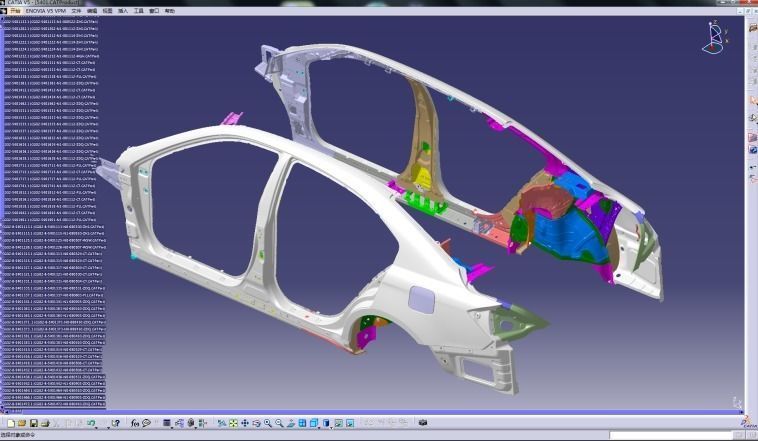The image size is (758, 441).
Task: Choose the blue globe icon on right toolbar
Action: [753, 150]
